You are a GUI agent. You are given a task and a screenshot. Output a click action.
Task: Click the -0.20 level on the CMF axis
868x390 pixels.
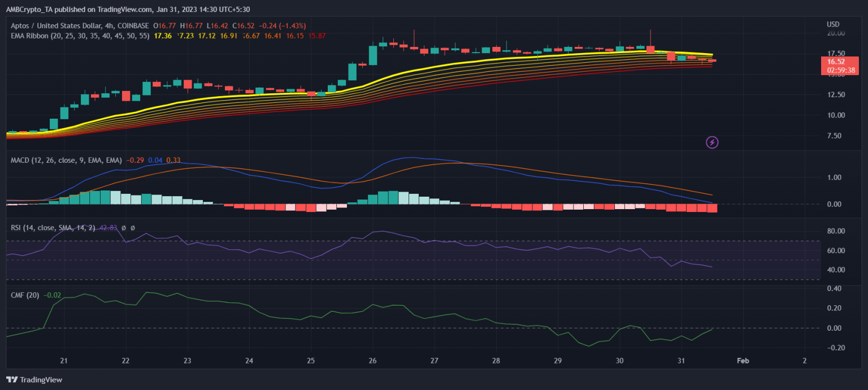[x=835, y=348]
